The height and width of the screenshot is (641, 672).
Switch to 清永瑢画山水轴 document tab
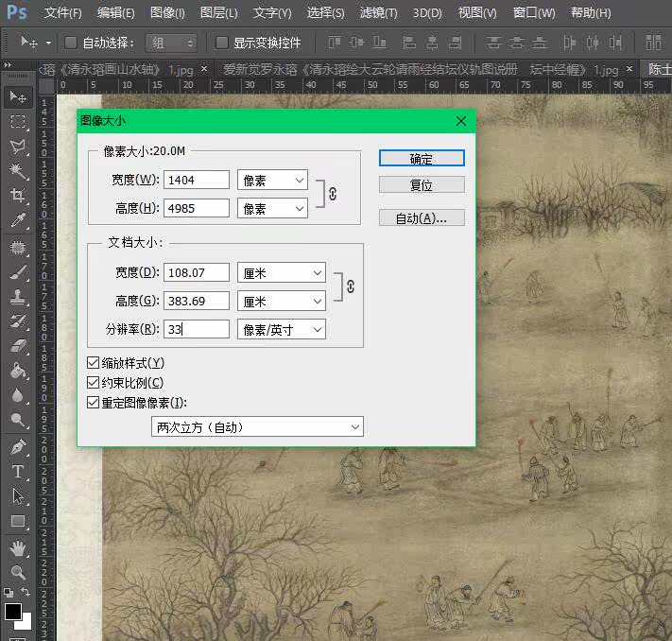click(x=115, y=69)
